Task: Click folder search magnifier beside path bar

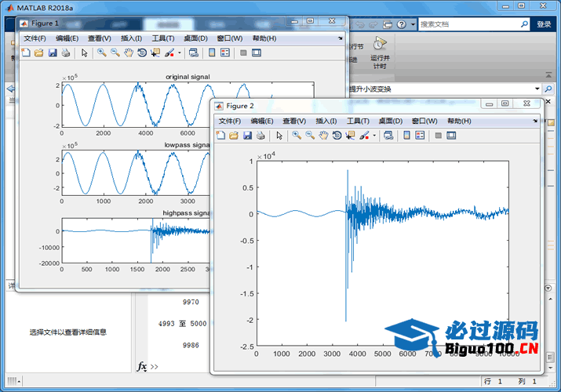Action: point(548,89)
